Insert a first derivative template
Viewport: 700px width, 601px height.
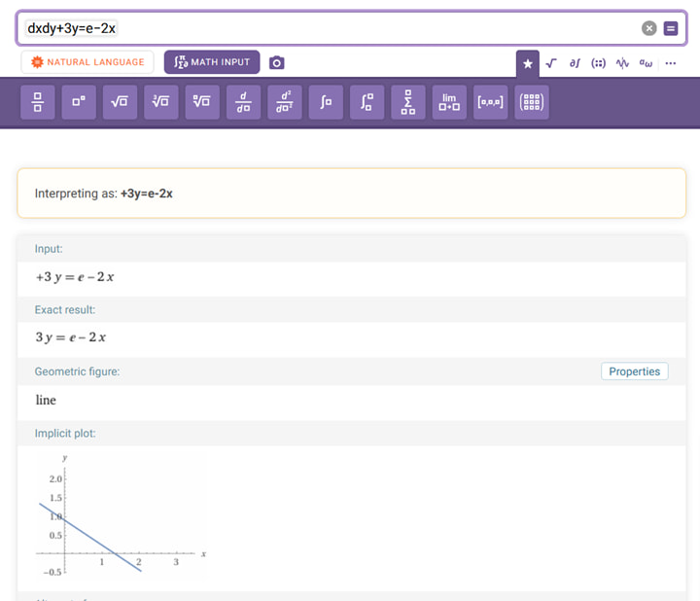click(x=243, y=102)
